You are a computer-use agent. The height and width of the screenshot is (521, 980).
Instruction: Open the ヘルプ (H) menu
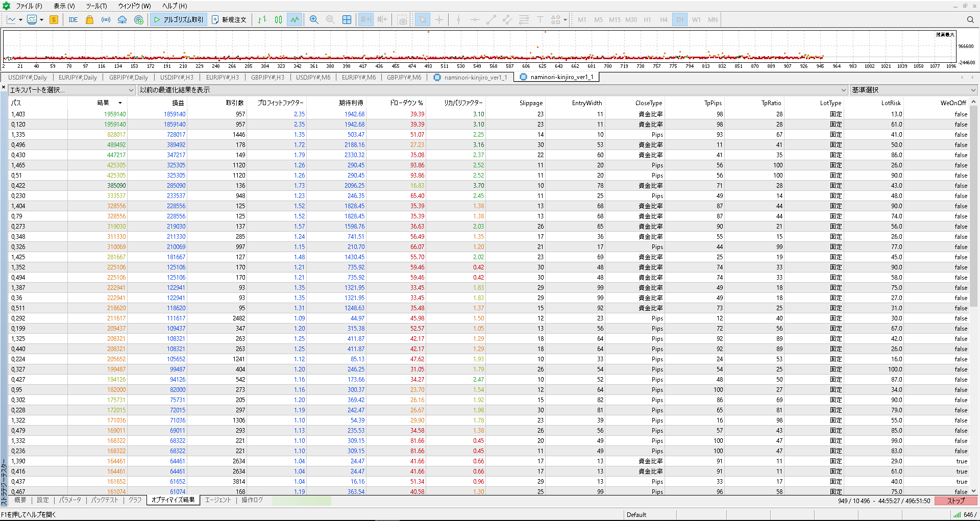pyautogui.click(x=175, y=6)
